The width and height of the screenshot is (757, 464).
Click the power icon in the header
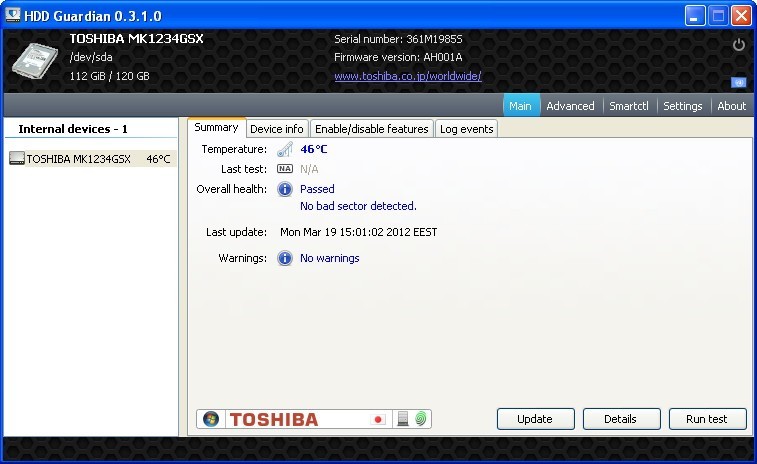739,45
